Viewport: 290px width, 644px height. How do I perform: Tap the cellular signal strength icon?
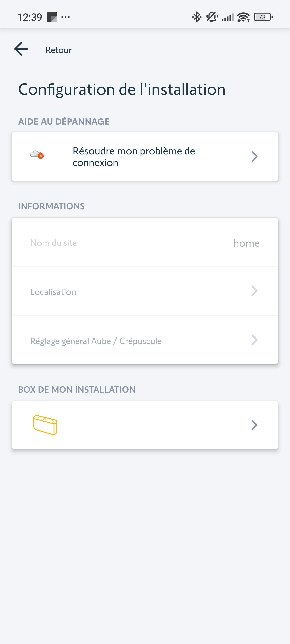[x=227, y=17]
